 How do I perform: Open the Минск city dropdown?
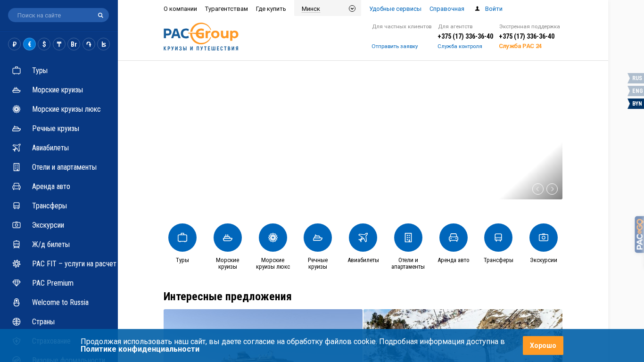[328, 8]
